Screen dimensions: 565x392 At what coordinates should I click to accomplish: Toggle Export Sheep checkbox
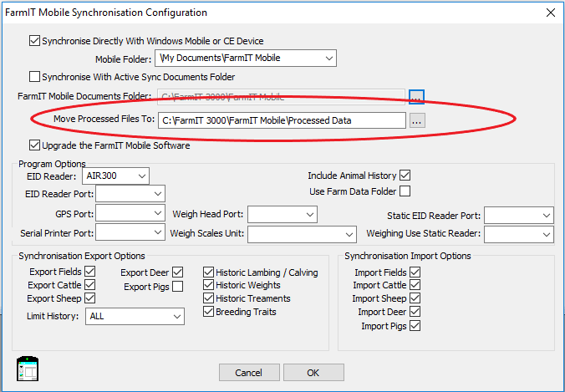tap(90, 298)
